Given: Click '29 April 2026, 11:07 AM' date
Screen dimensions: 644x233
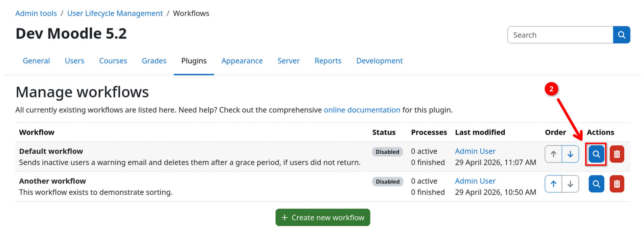Looking at the screenshot, I should pos(496,163).
